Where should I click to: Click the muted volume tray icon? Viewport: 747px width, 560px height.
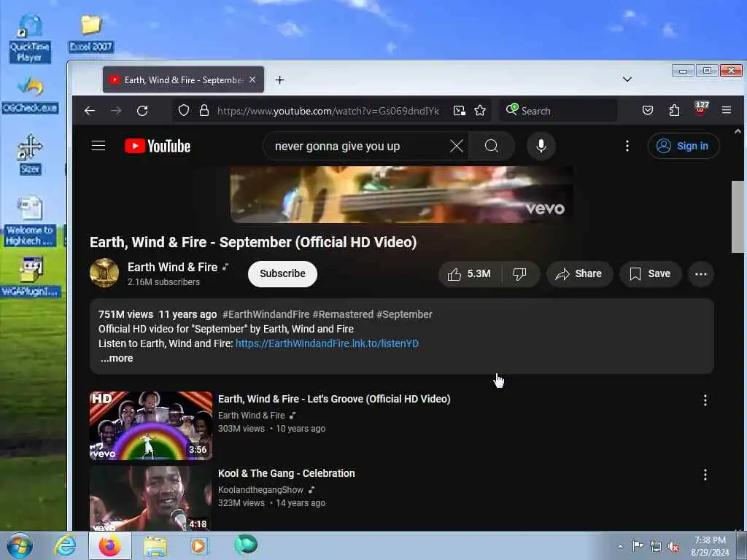673,547
